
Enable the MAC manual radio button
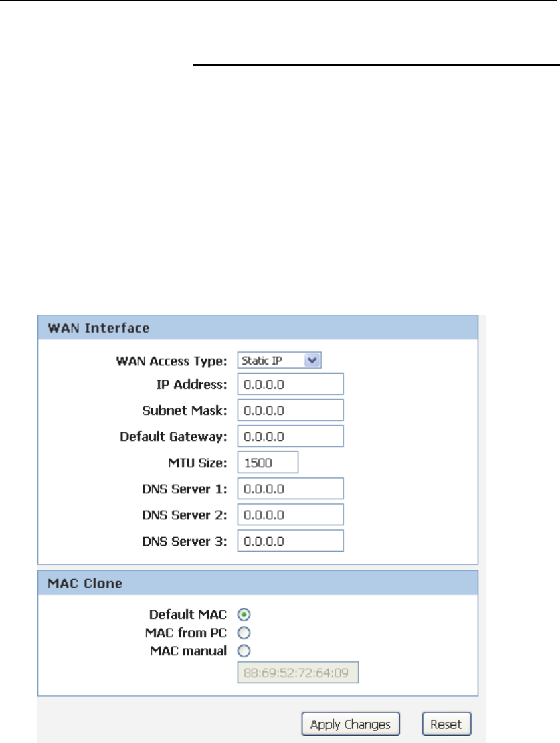pyautogui.click(x=244, y=651)
